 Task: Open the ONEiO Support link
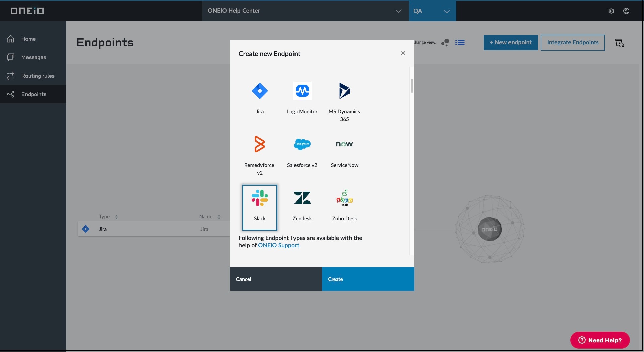click(278, 245)
